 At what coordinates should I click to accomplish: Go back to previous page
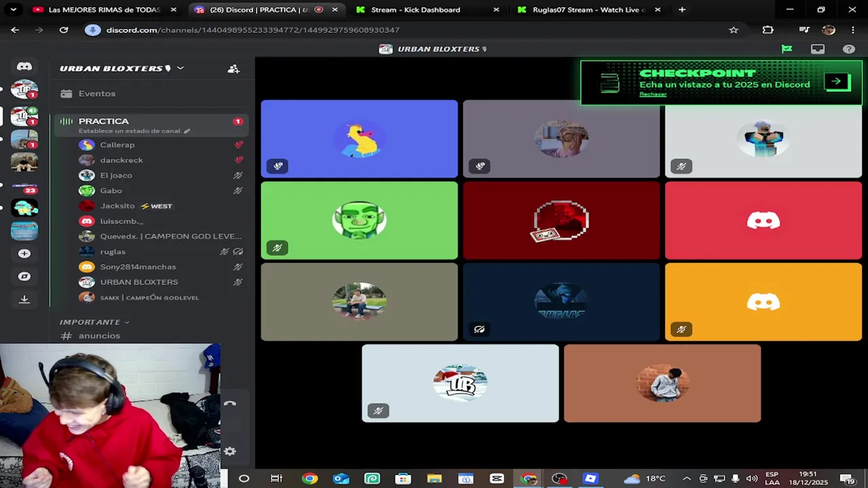tap(15, 30)
